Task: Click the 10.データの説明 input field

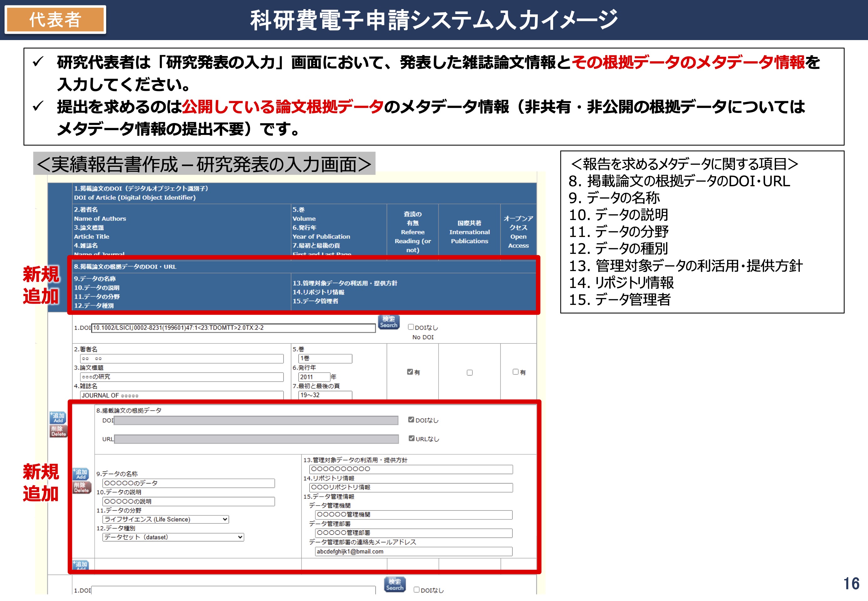Action: tap(189, 501)
